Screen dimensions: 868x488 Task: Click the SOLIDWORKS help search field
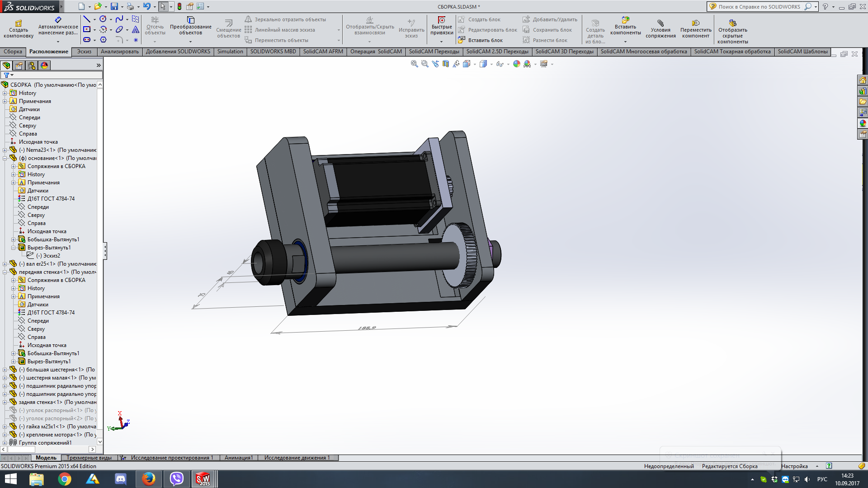(759, 7)
